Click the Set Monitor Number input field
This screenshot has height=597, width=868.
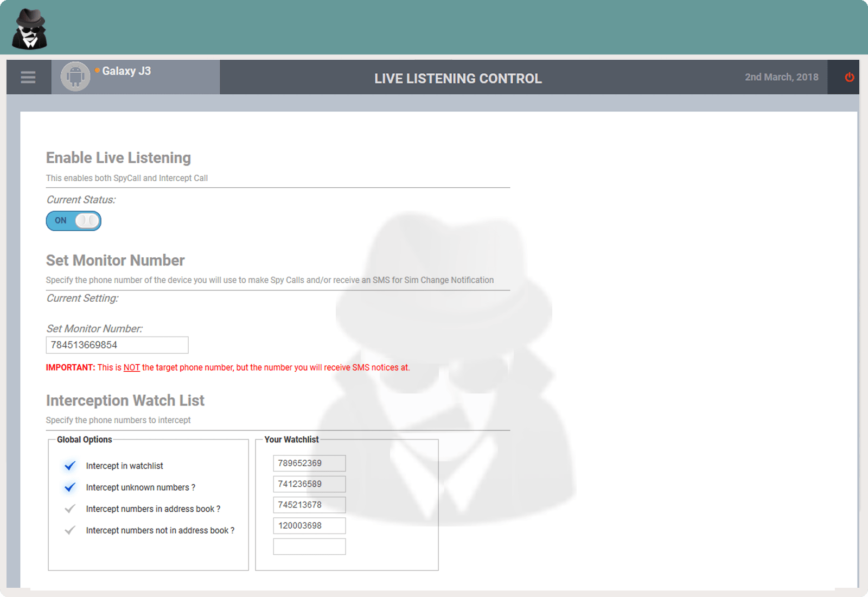[117, 345]
